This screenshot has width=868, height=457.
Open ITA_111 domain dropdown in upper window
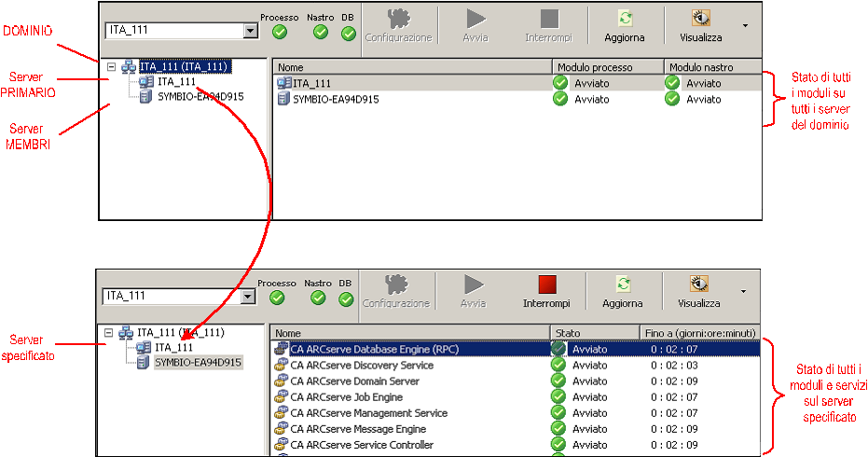(251, 31)
